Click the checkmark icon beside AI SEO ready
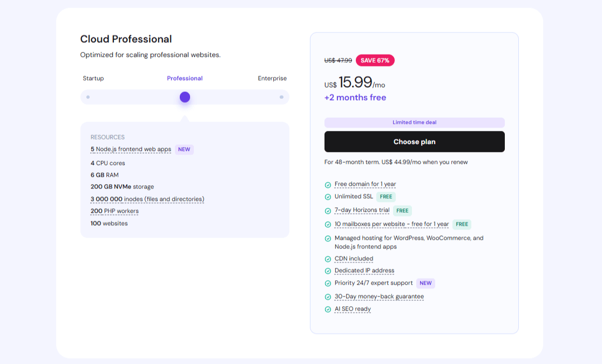The height and width of the screenshot is (364, 602). click(328, 309)
